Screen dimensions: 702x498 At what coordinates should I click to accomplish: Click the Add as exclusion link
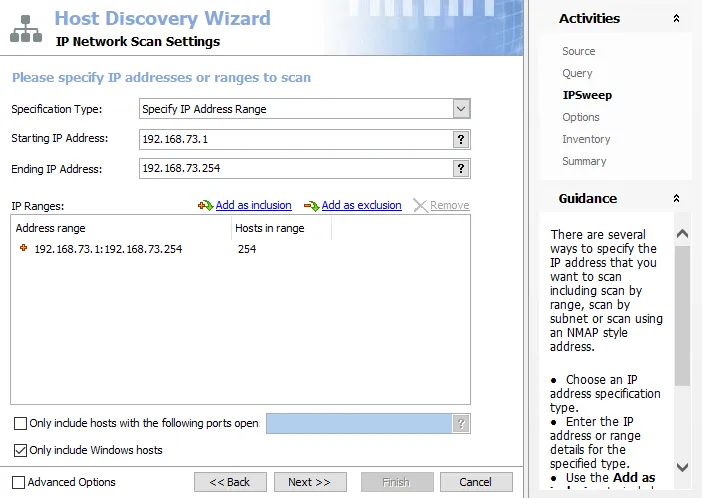[361, 205]
